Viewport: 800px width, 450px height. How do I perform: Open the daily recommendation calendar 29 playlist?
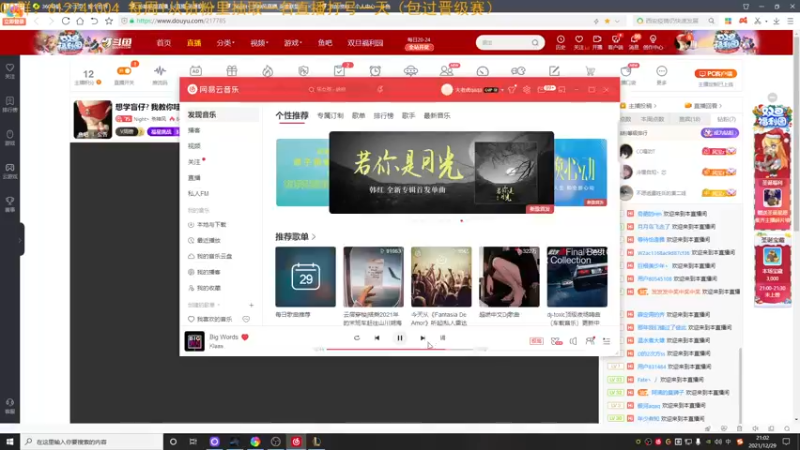click(x=306, y=277)
